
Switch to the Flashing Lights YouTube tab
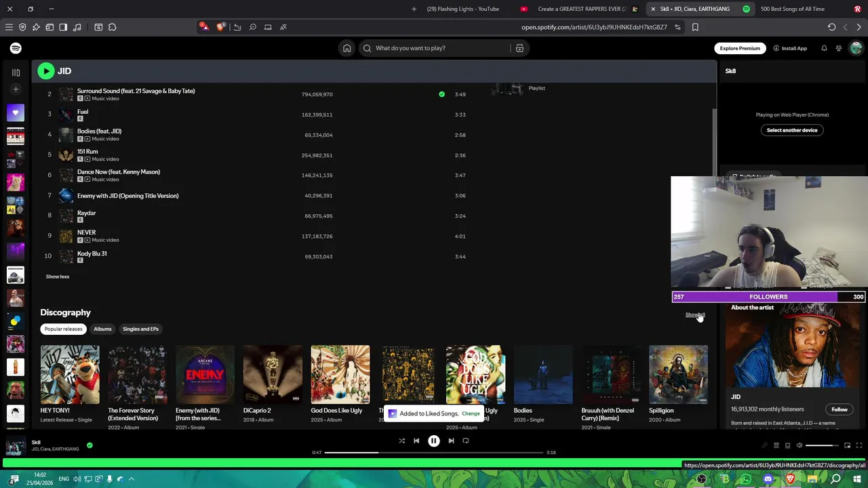(463, 9)
